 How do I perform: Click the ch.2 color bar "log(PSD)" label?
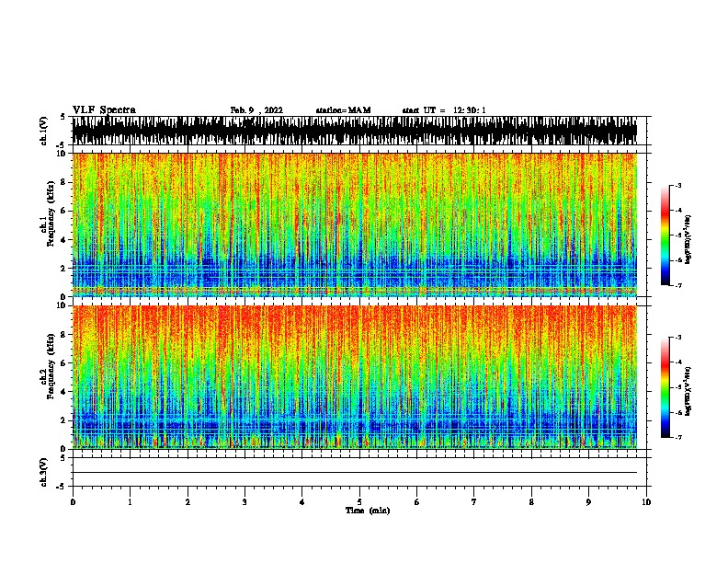(688, 391)
